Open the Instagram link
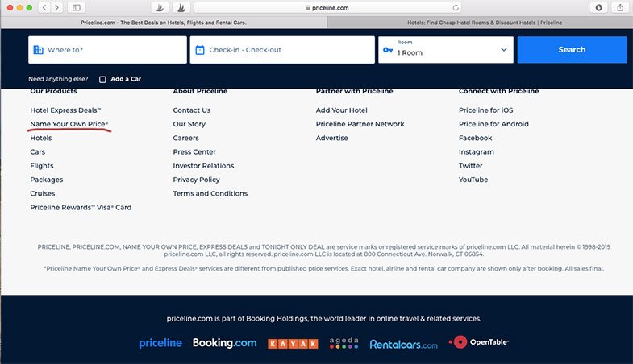The height and width of the screenshot is (364, 633). coord(477,152)
